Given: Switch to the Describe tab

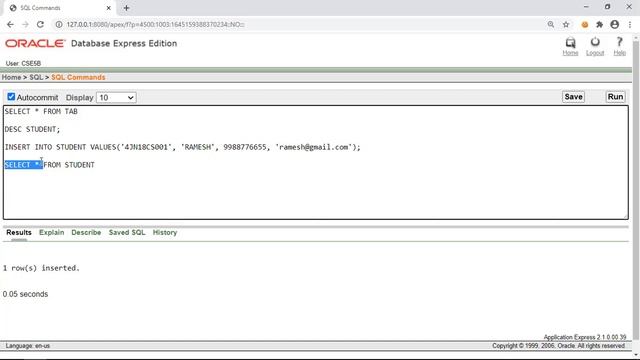Looking at the screenshot, I should tap(86, 232).
